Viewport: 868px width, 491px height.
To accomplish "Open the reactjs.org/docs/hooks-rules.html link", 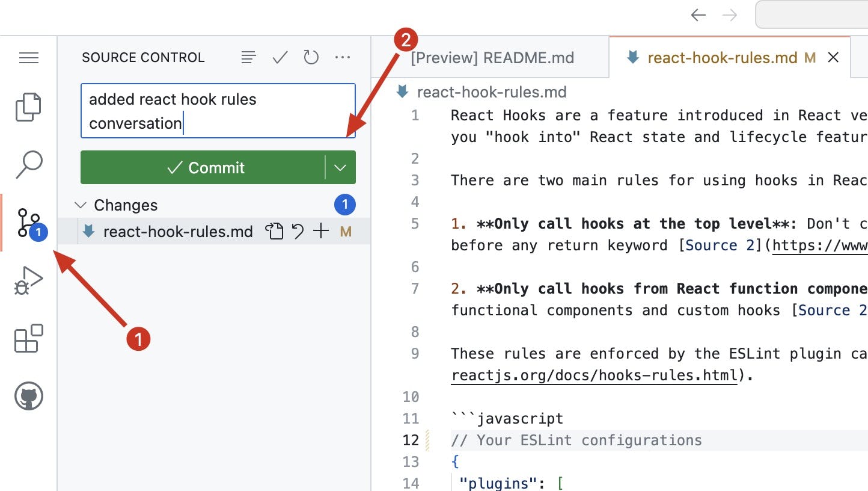I will point(594,375).
